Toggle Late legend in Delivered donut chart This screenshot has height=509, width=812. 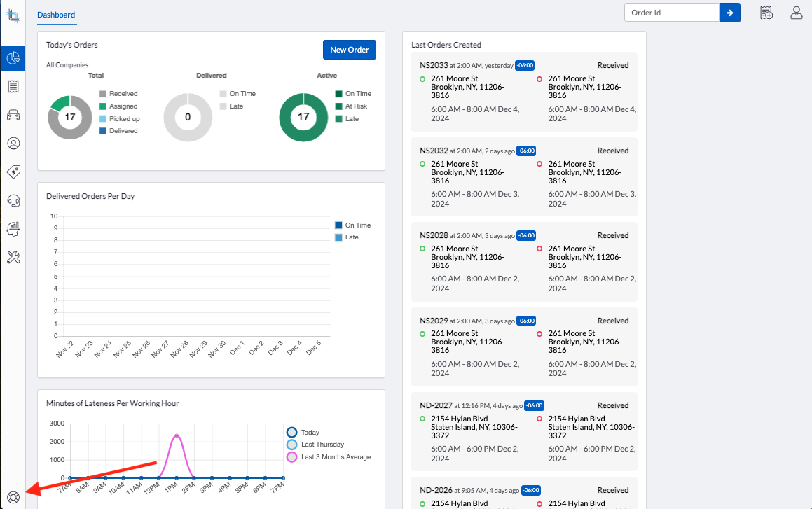(231, 106)
